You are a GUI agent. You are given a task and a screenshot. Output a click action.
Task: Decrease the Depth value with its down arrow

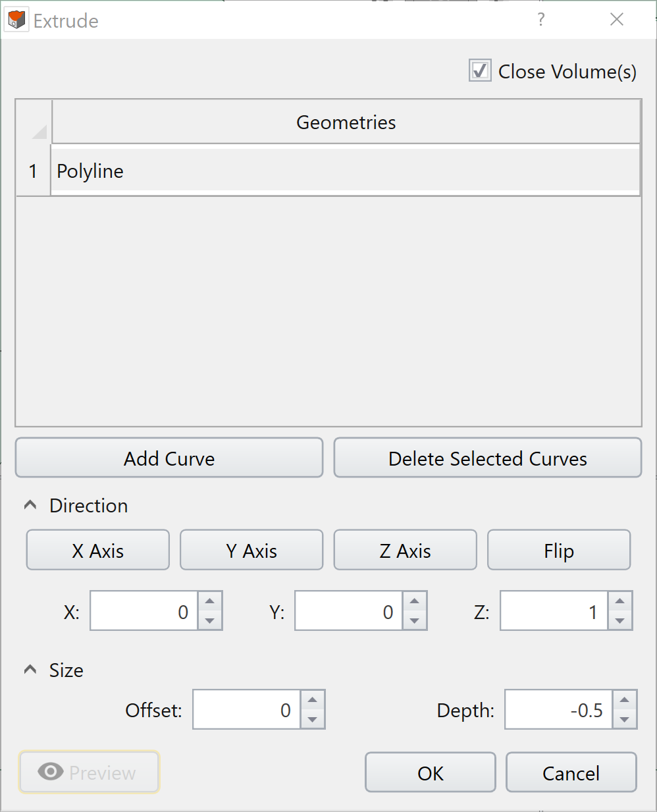coord(624,719)
